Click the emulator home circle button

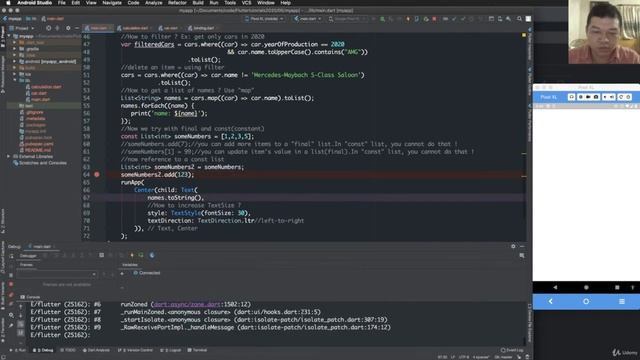tap(586, 287)
